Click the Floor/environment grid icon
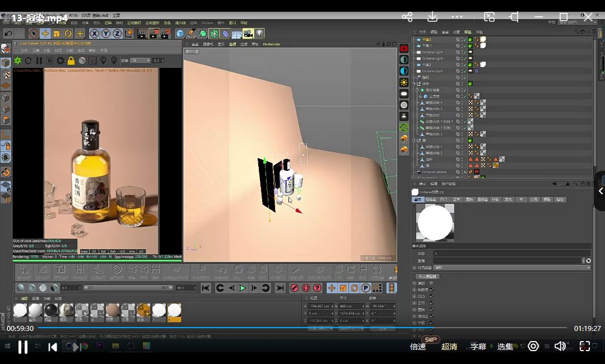The image size is (605, 364). 237,34
